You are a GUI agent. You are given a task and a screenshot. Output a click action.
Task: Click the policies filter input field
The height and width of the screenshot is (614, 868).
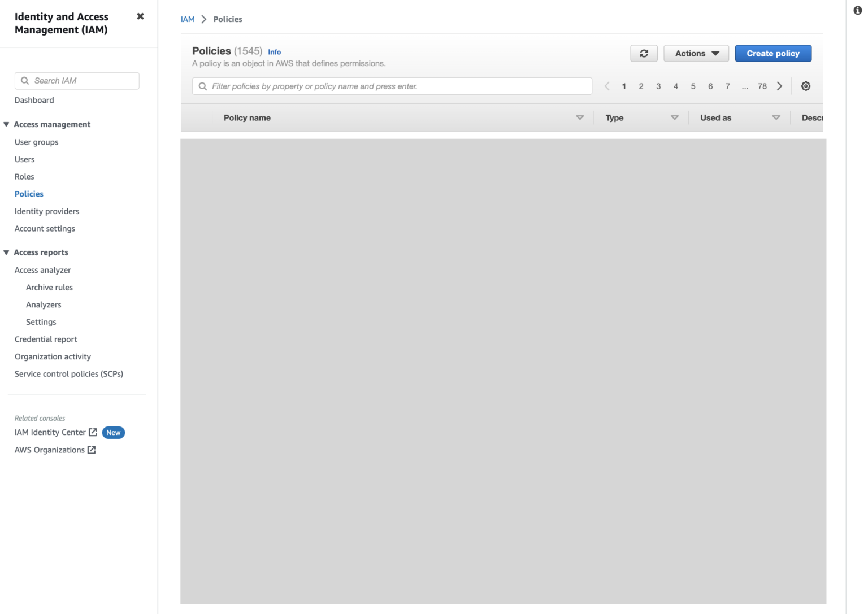click(392, 86)
